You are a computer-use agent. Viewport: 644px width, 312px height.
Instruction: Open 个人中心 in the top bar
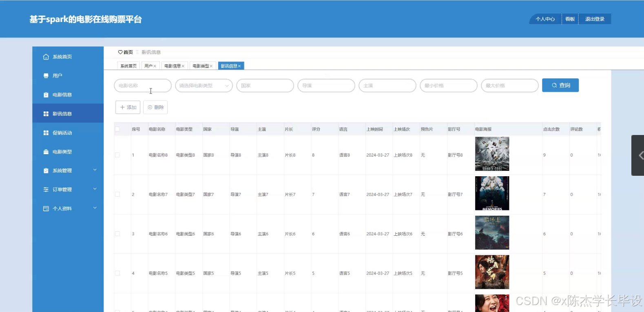click(545, 19)
